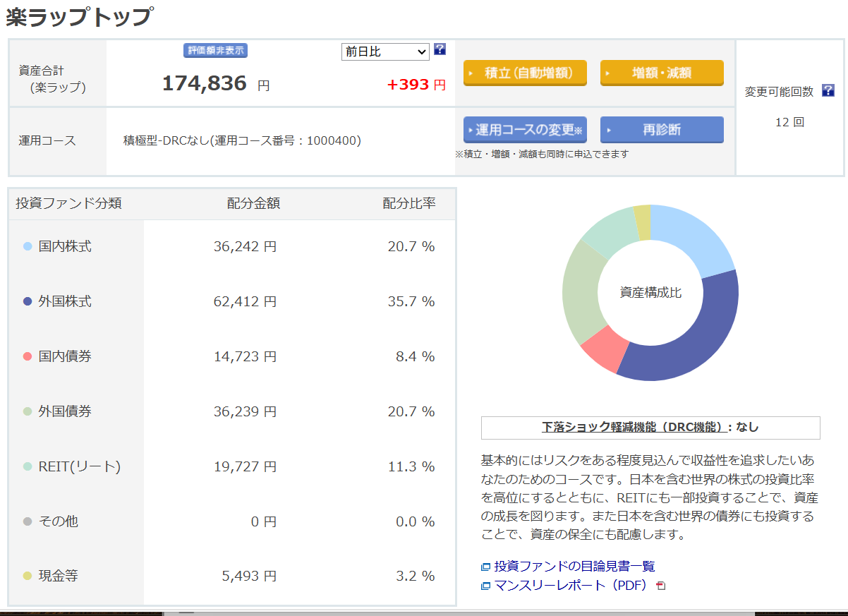Click the 11.3 % allocation ratio
The height and width of the screenshot is (616, 848).
[x=411, y=466]
